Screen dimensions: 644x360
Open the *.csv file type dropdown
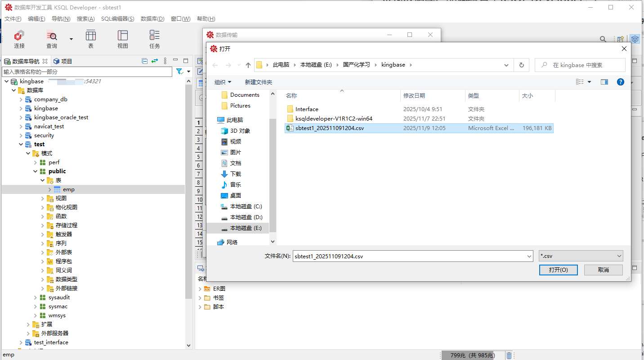pos(581,256)
